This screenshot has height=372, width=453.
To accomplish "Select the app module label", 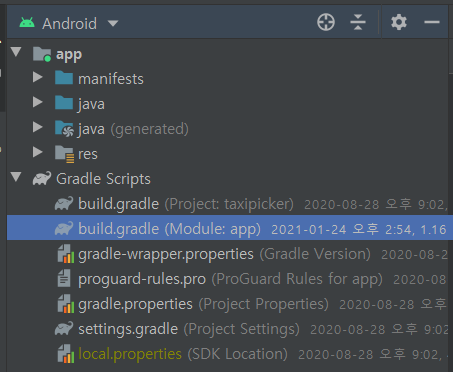I will (69, 55).
